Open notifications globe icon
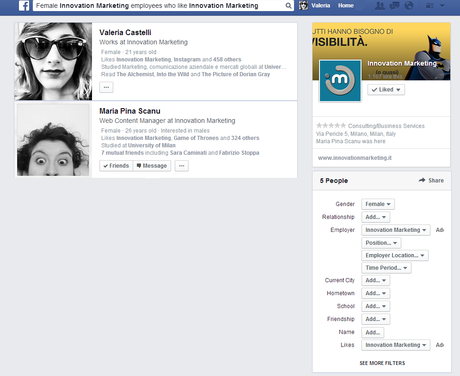The image size is (460, 376). (x=409, y=6)
